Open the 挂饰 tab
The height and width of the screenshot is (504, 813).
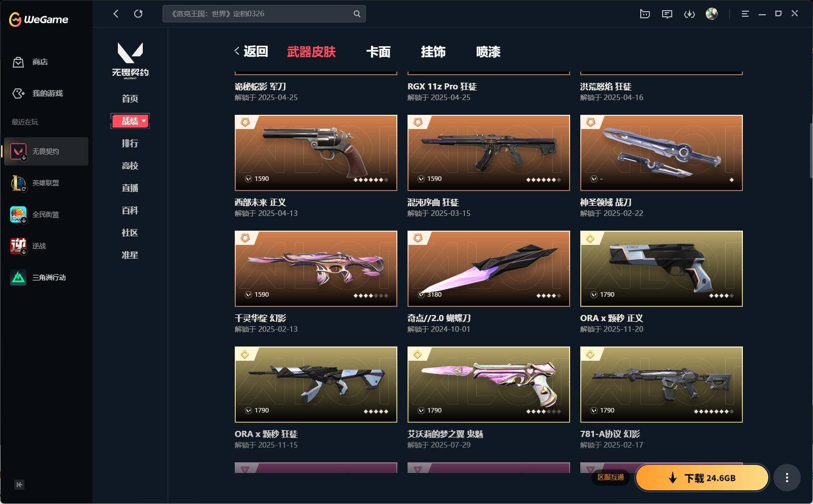click(x=433, y=52)
